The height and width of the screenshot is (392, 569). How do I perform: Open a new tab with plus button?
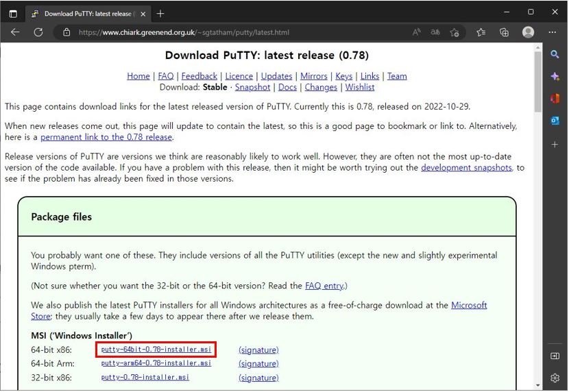(160, 14)
